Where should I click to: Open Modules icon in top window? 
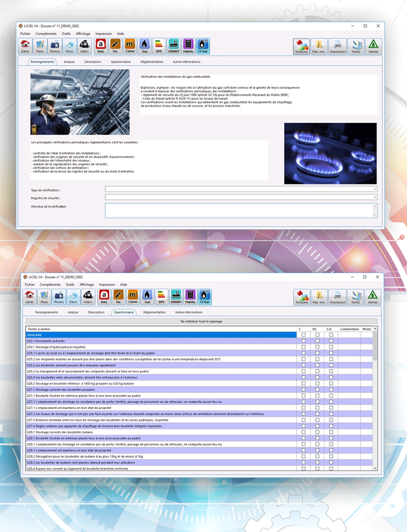[302, 46]
